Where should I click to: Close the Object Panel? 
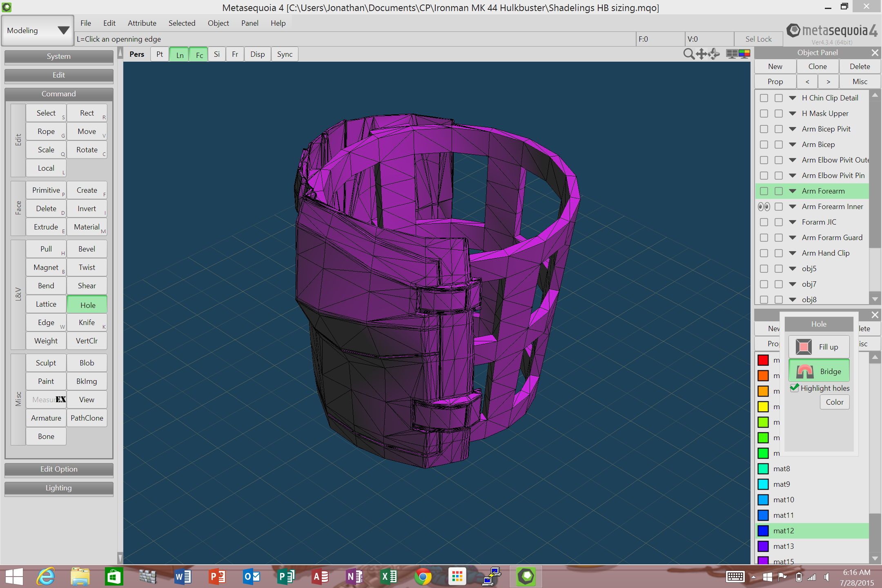point(875,53)
